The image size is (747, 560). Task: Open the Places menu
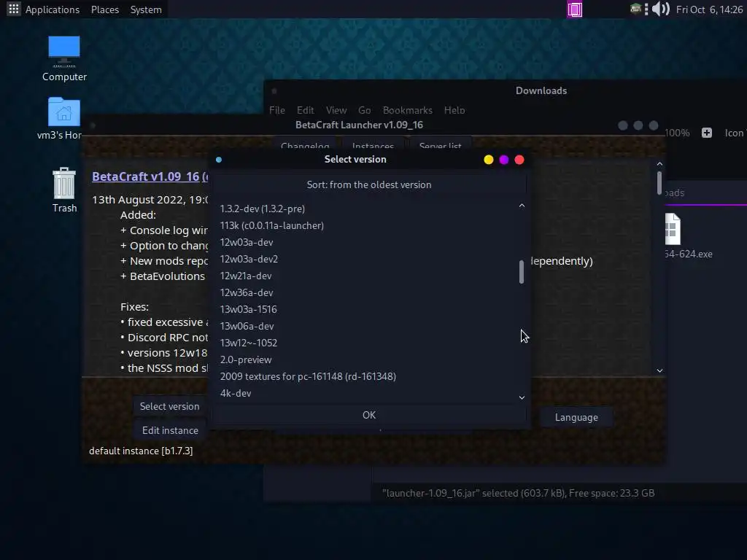[105, 9]
